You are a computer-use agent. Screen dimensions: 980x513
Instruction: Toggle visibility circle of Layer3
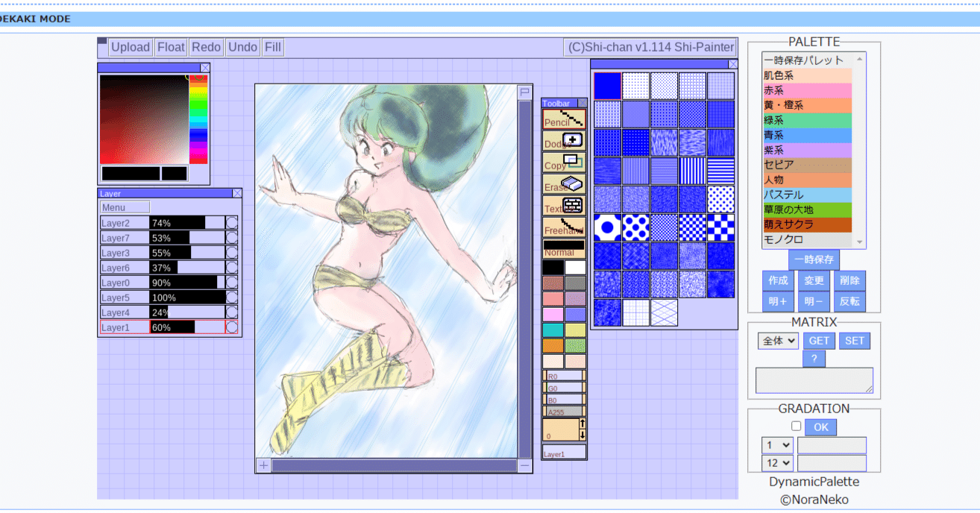(232, 252)
